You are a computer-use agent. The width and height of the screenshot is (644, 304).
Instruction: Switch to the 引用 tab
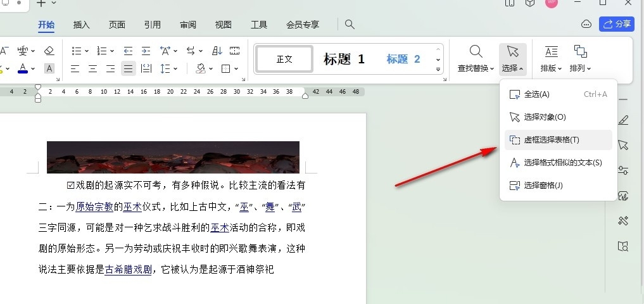coord(153,25)
